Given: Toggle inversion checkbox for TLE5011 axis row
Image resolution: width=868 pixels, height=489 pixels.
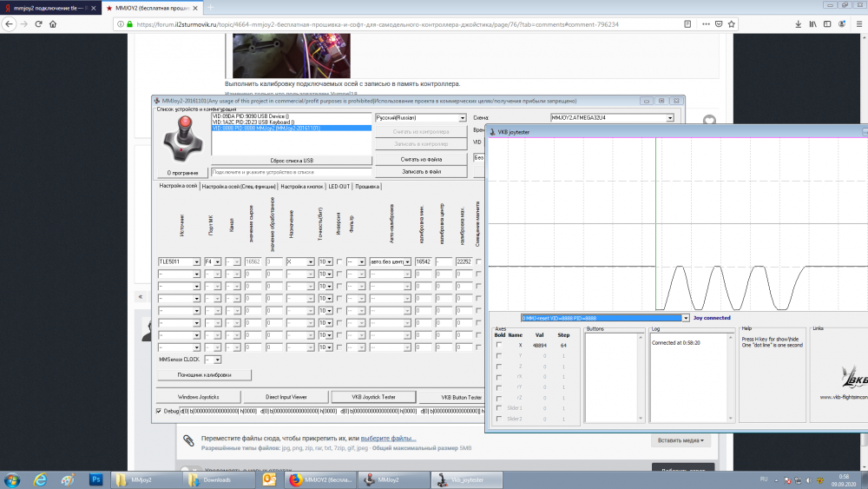Looking at the screenshot, I should (339, 261).
